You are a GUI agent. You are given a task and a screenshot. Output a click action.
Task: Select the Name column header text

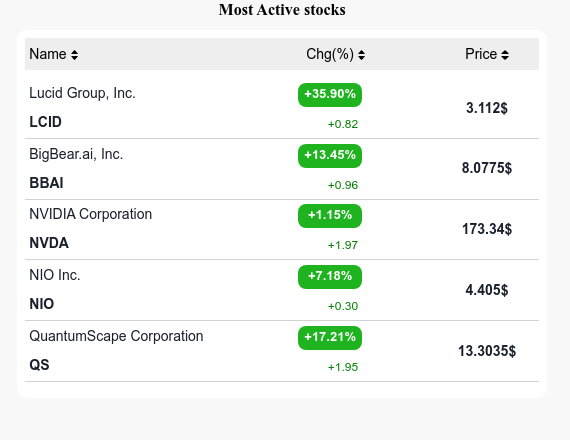click(x=48, y=54)
